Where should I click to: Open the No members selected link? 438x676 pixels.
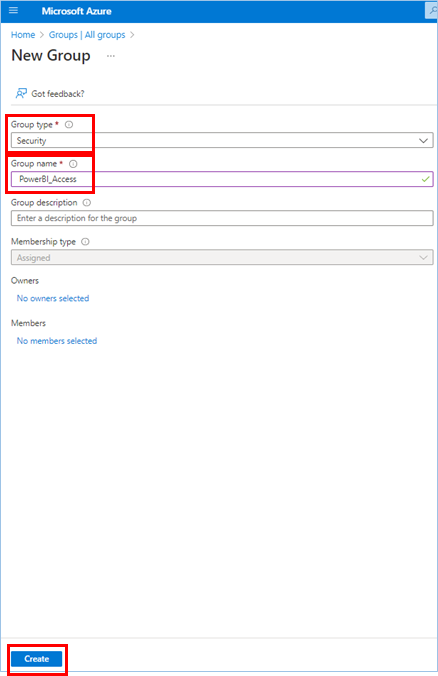pos(56,341)
